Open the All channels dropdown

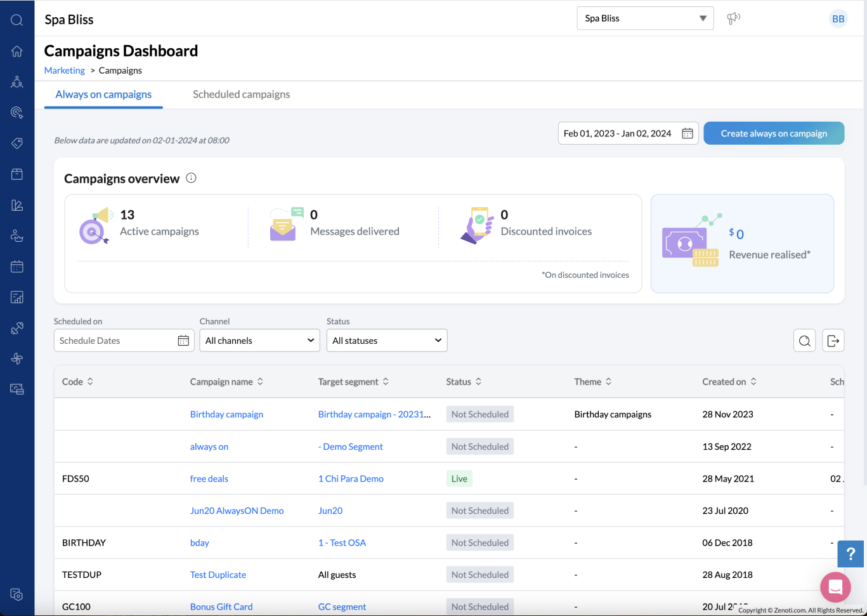(x=259, y=340)
